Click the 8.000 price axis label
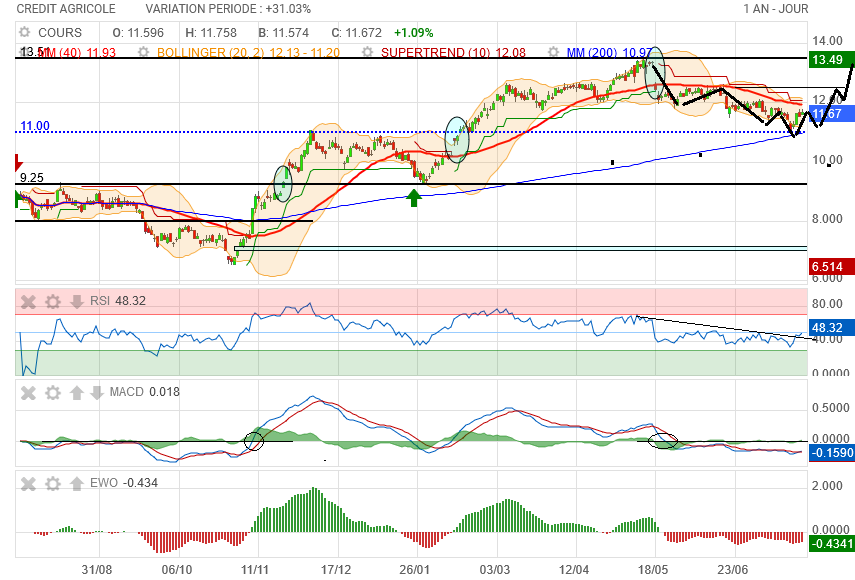Screen dimensions: 855x580 (x=827, y=219)
